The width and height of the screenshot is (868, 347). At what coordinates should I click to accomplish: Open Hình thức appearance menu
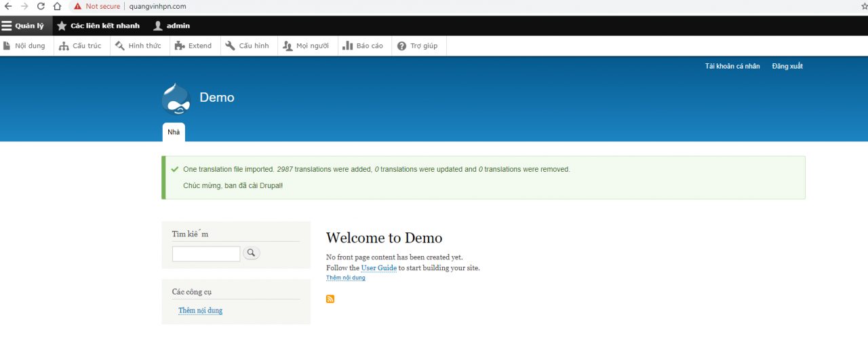[x=138, y=45]
